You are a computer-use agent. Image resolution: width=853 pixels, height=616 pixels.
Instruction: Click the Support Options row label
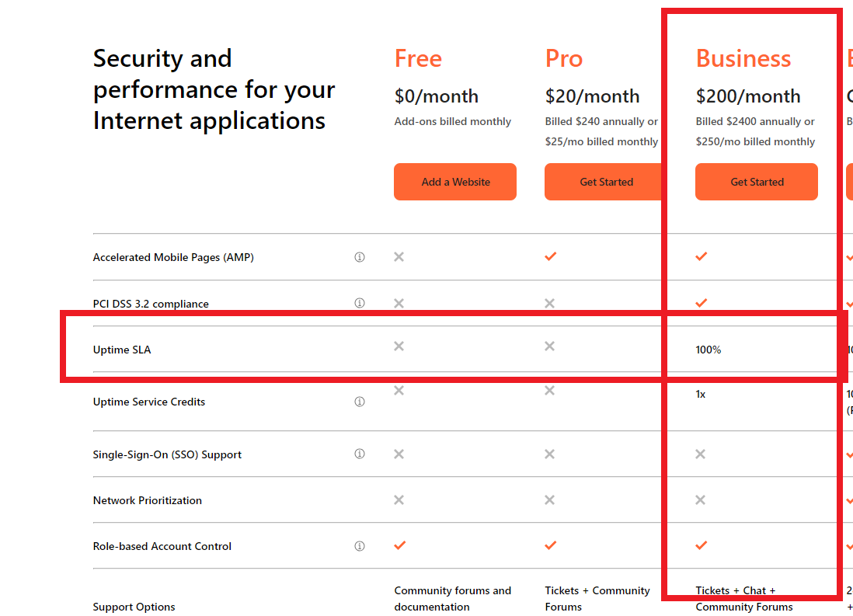pyautogui.click(x=134, y=606)
